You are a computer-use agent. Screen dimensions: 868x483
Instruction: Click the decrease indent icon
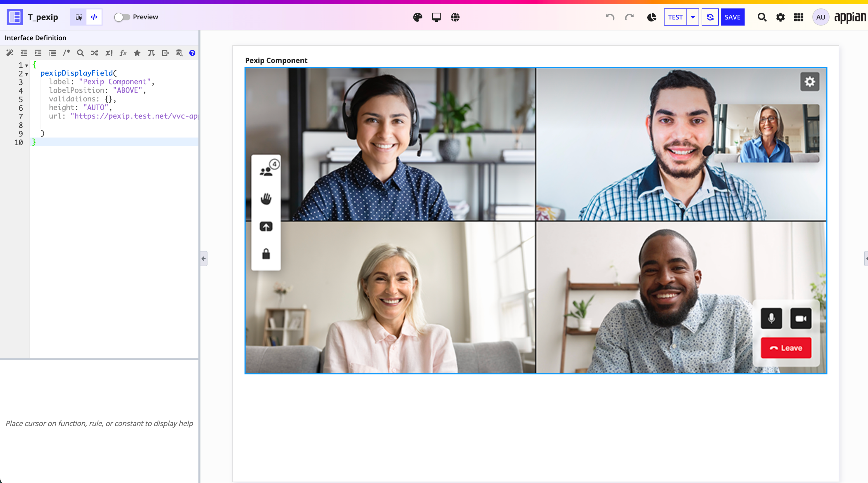click(x=24, y=53)
